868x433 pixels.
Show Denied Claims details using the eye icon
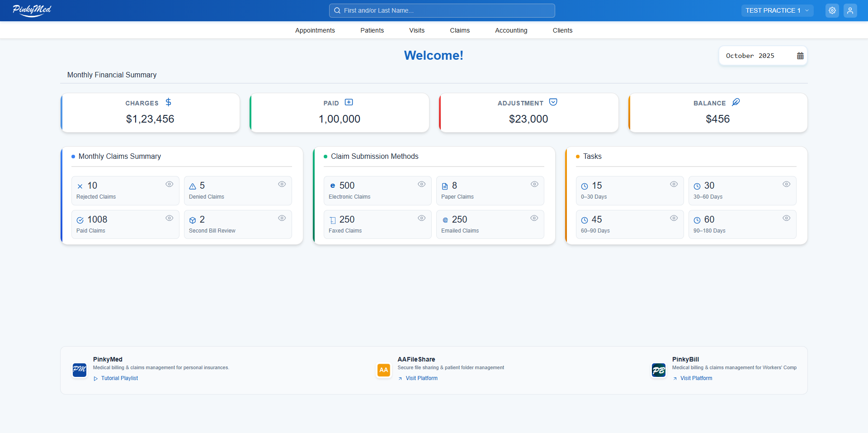(x=282, y=184)
